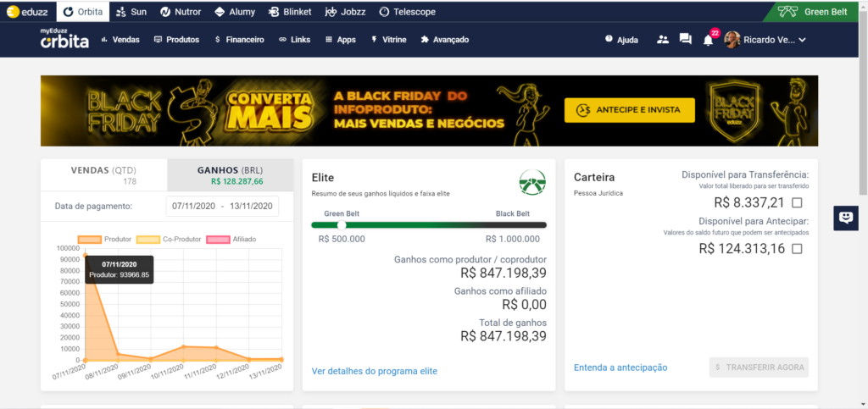Open the floating chat support widget
The height and width of the screenshot is (409, 868).
846,218
